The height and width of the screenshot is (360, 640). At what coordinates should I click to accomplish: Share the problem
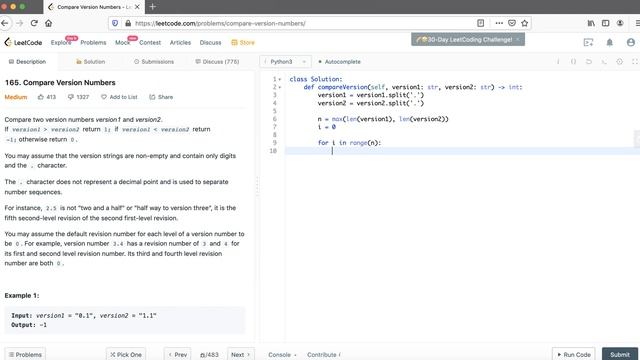[x=161, y=97]
